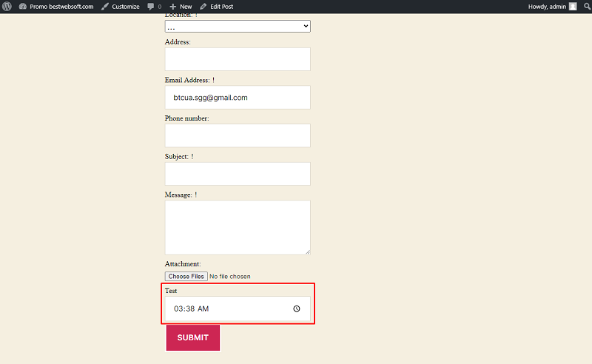Screen dimensions: 592x364
Task: Open the admin bar search icon
Action: pyautogui.click(x=587, y=7)
